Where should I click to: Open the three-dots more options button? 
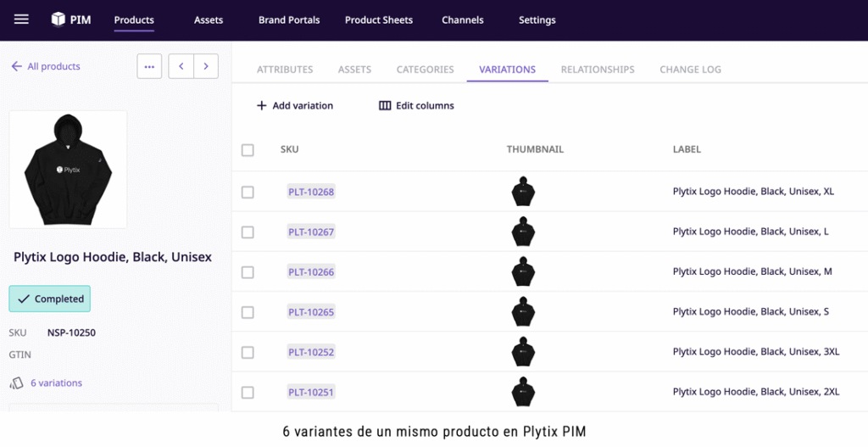click(149, 66)
